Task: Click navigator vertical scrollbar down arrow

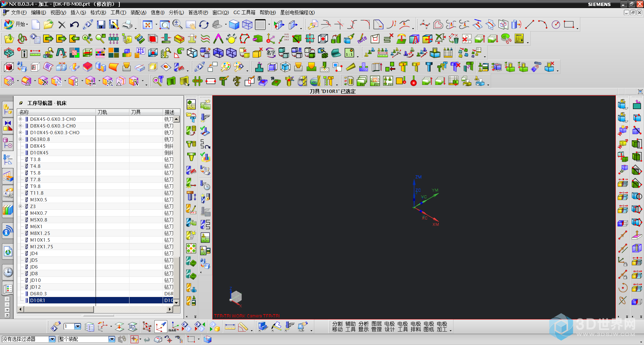Action: tap(176, 302)
